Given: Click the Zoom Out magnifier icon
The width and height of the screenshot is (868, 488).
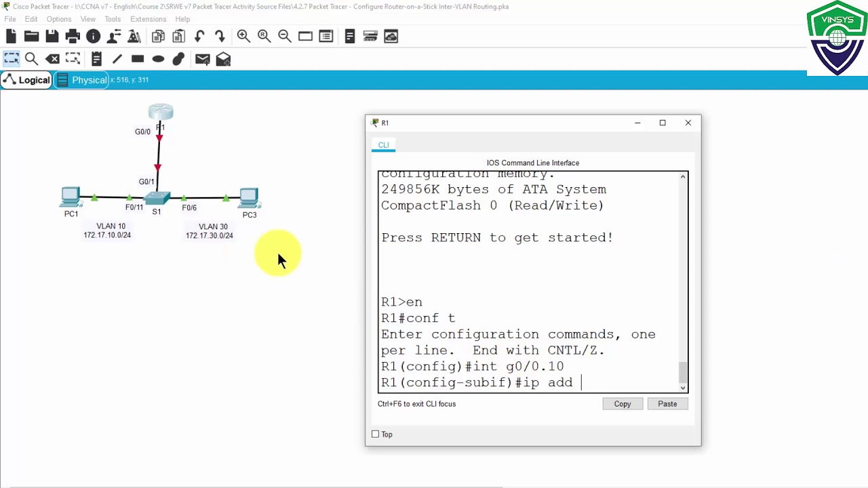Looking at the screenshot, I should pyautogui.click(x=285, y=36).
